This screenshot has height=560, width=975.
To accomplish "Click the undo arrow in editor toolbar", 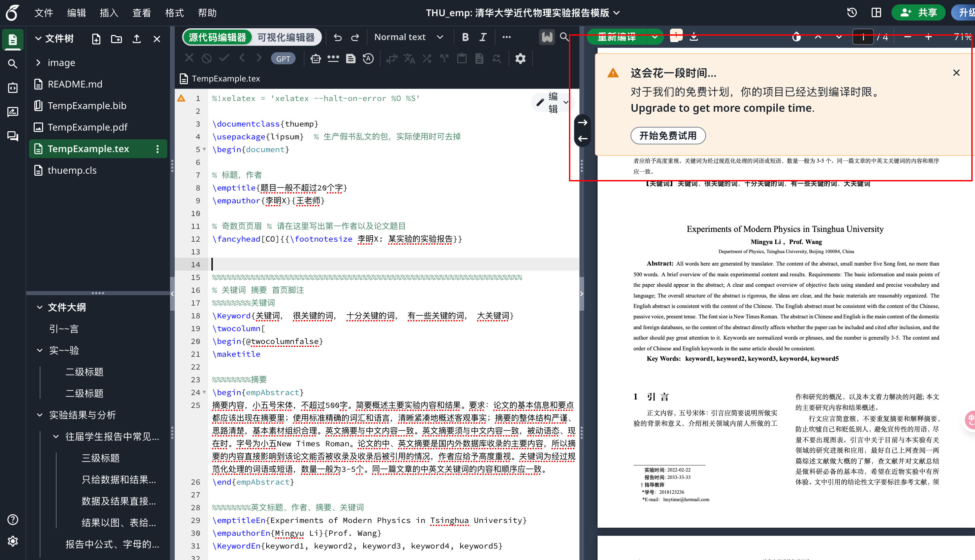I will click(337, 37).
